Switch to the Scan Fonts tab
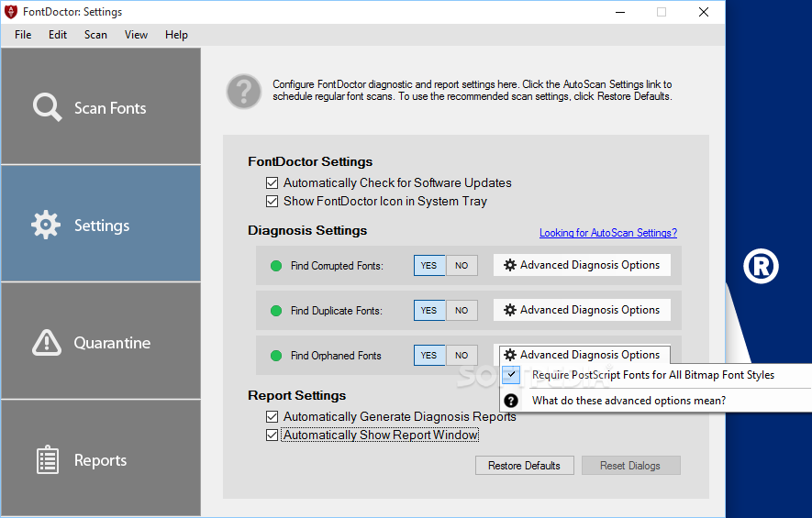Viewport: 812px width, 518px height. coord(101,106)
